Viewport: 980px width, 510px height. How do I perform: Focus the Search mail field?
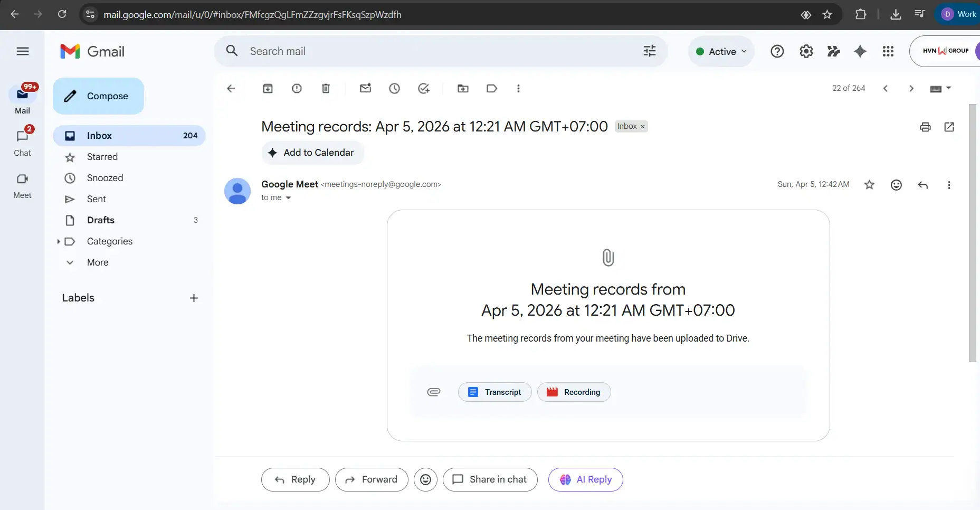441,51
